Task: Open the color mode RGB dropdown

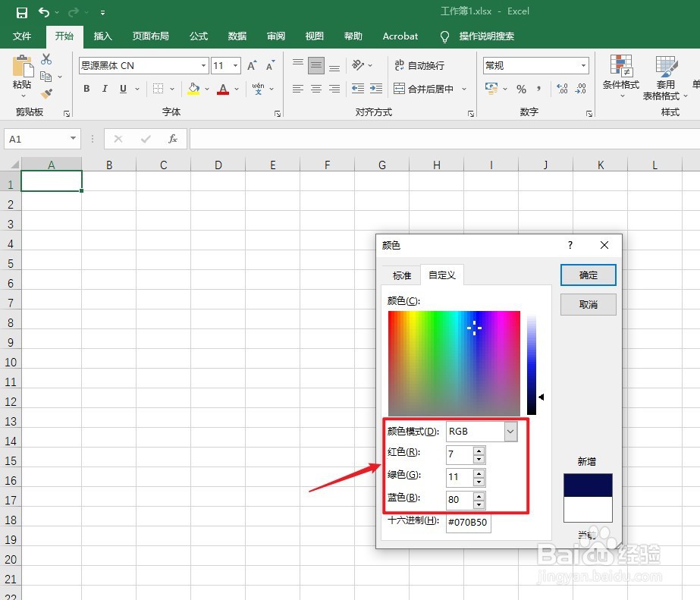Action: pos(510,432)
